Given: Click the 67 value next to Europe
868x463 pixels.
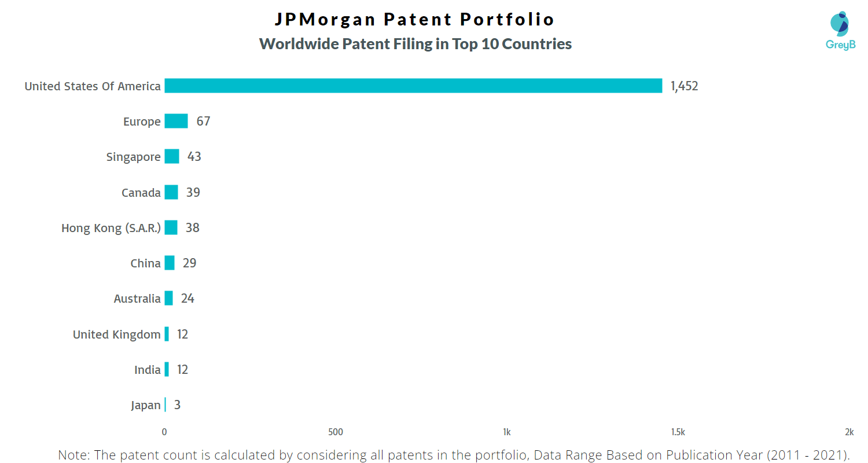Looking at the screenshot, I should coord(203,122).
